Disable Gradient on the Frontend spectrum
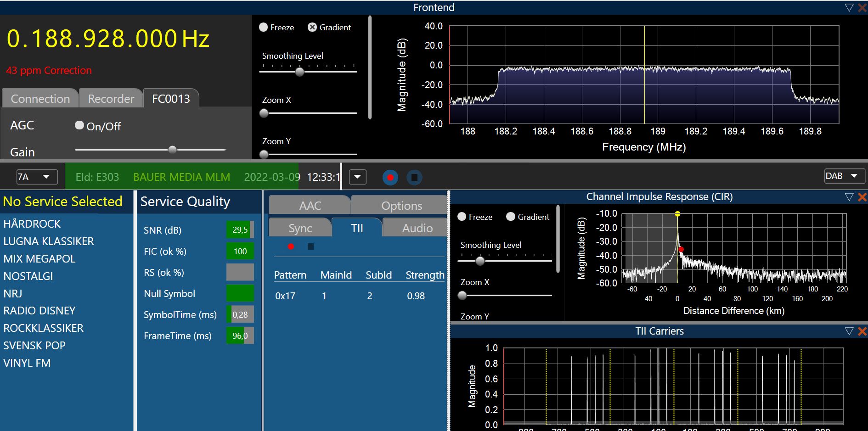 [x=312, y=27]
